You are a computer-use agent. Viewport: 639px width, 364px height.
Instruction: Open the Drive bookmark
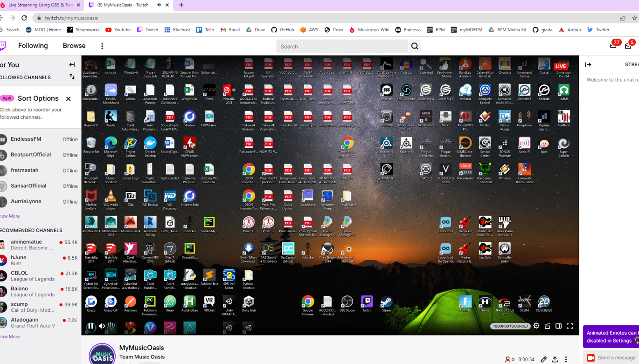click(x=256, y=30)
